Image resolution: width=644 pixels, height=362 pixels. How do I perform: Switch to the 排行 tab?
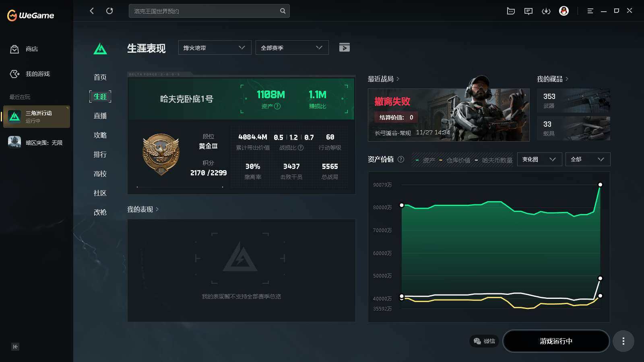coord(100,154)
